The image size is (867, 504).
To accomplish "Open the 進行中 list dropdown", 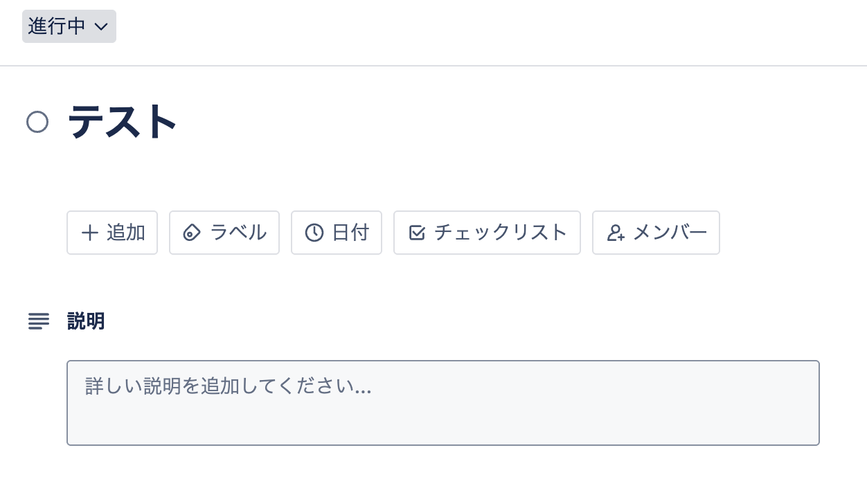I will click(69, 26).
